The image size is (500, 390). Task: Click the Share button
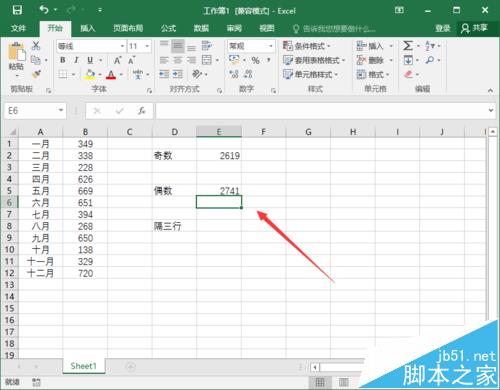pos(475,28)
